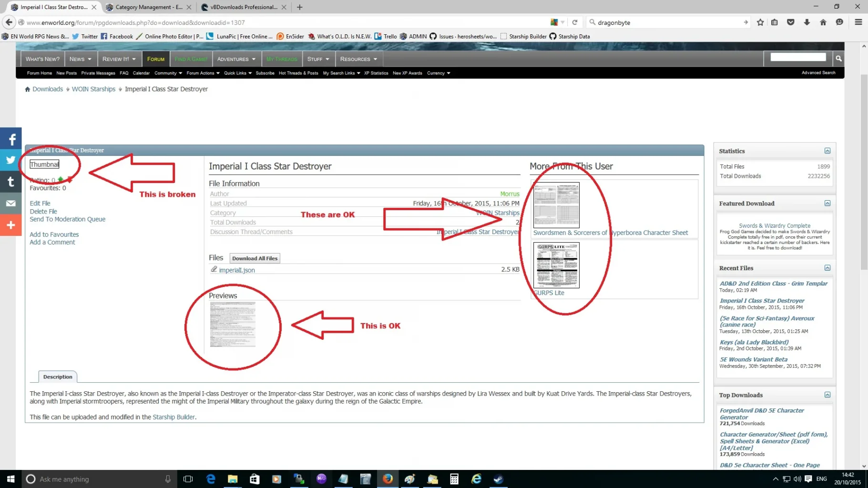
Task: Click in the site search text field
Action: (x=798, y=57)
